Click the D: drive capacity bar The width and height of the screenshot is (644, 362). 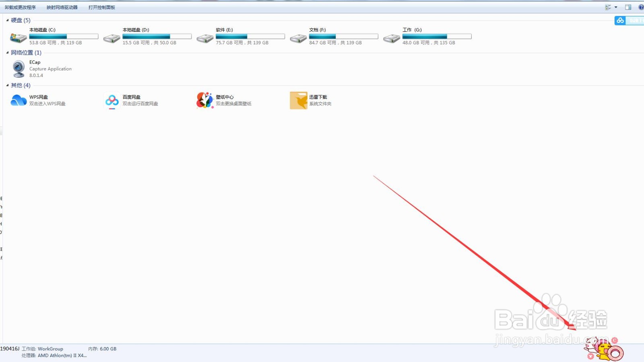[x=157, y=36]
